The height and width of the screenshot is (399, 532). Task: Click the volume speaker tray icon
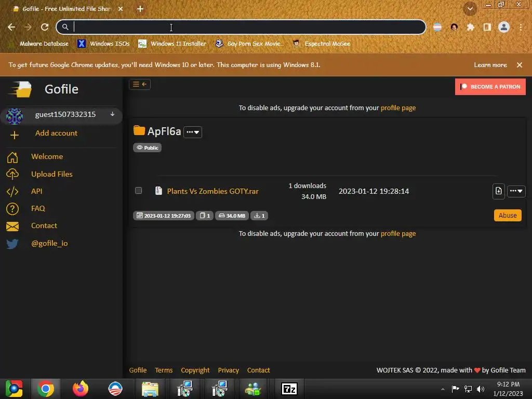pos(481,389)
